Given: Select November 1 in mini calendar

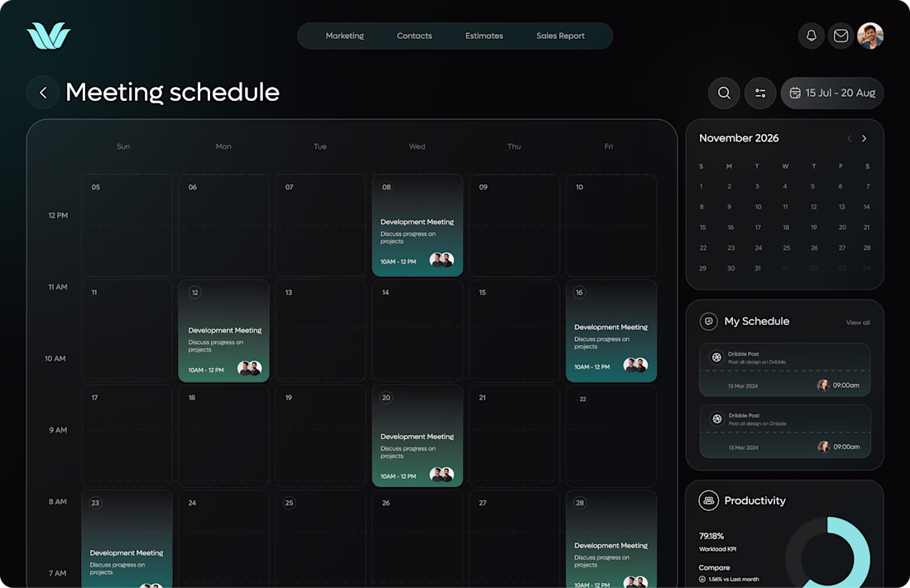Looking at the screenshot, I should pos(701,186).
